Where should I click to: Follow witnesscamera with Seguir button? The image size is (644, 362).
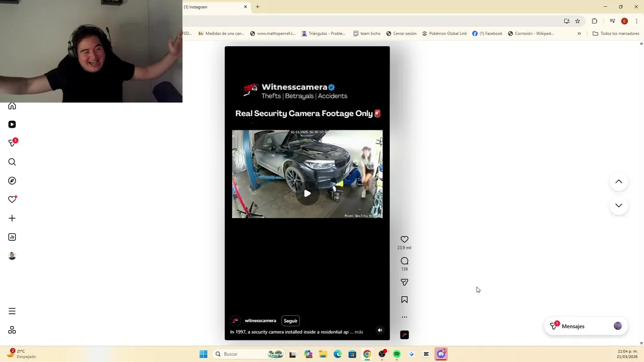point(290,321)
